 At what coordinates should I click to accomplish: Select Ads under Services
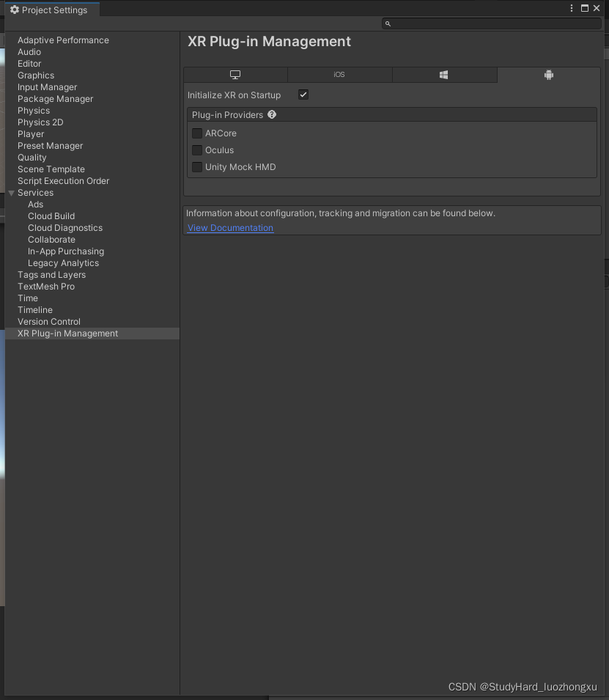pyautogui.click(x=35, y=205)
